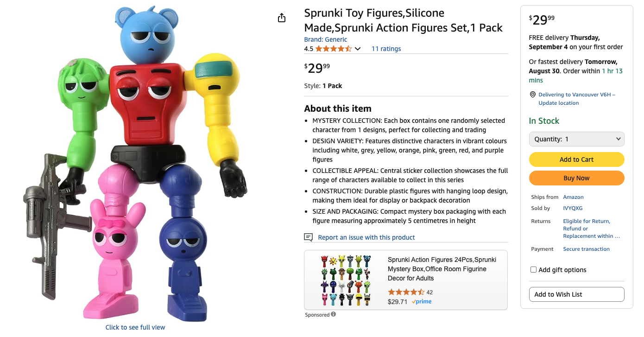Expand the ratings breakdown chevron
Screen dimensions: 644x337
point(358,49)
